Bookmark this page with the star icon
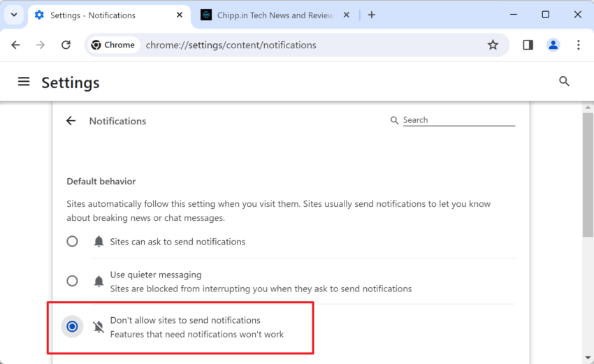This screenshot has height=364, width=594. tap(493, 45)
